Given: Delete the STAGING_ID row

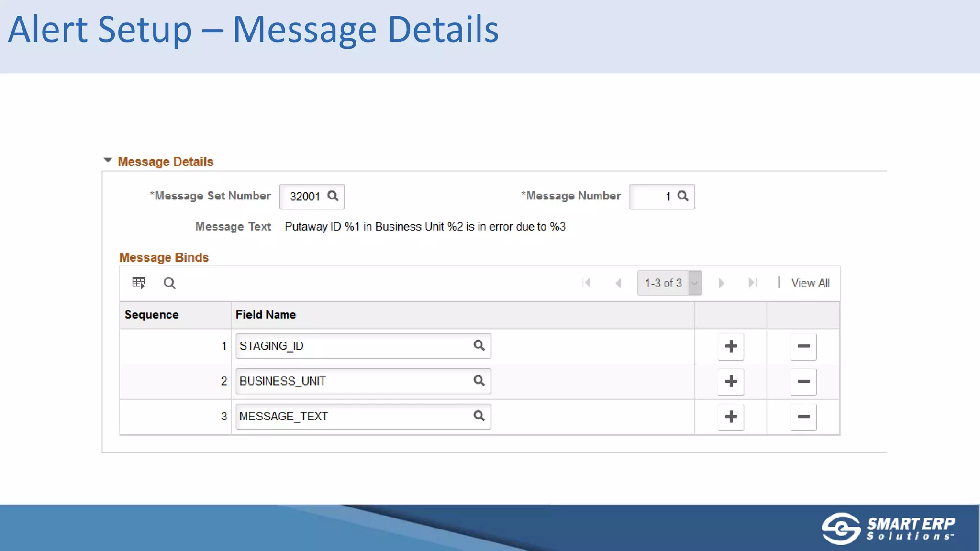Looking at the screenshot, I should coord(803,346).
